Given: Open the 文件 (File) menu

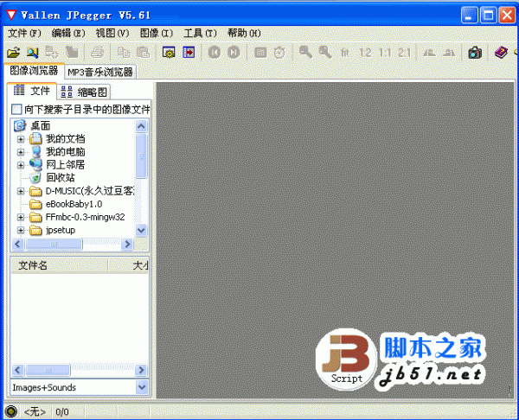Looking at the screenshot, I should [x=24, y=33].
